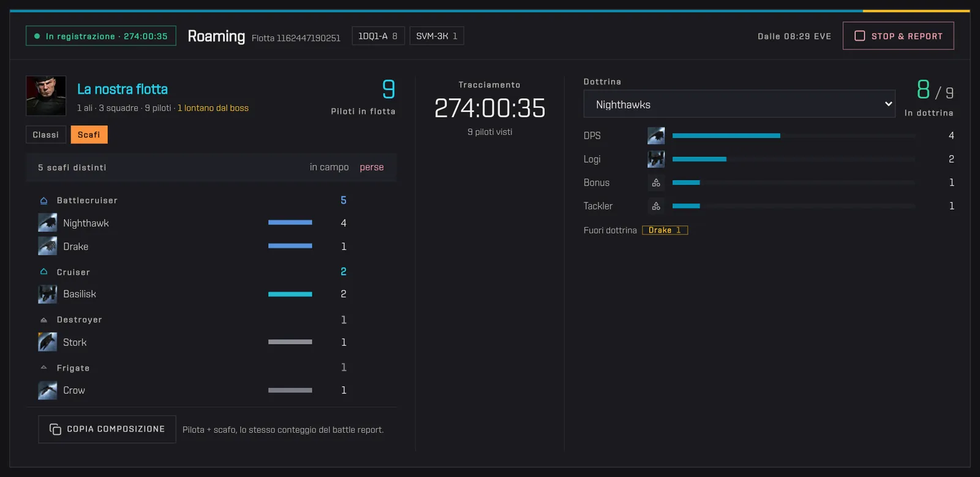The image size is (980, 477).
Task: Toggle the in campo column view
Action: (x=329, y=167)
